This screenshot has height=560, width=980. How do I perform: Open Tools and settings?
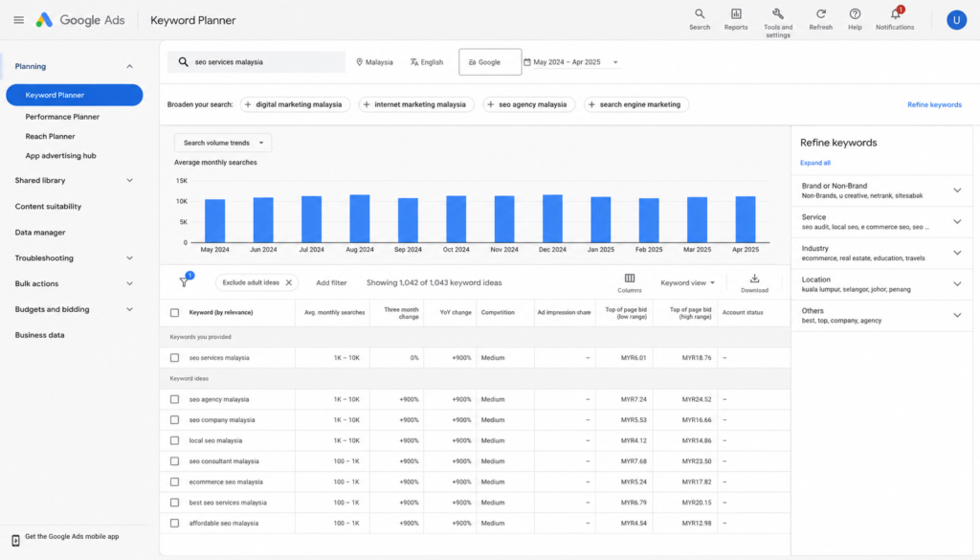pos(777,23)
